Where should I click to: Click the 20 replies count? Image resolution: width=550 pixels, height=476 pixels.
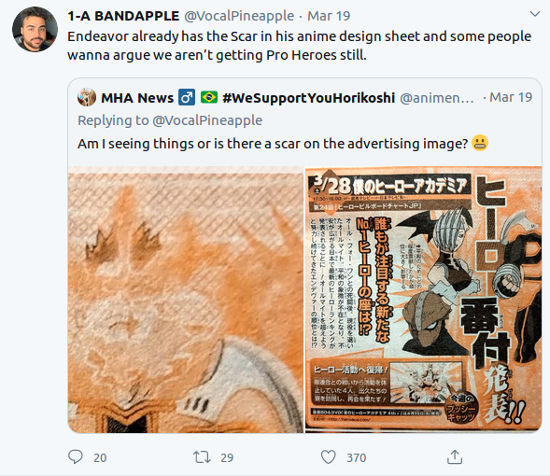pos(100,458)
